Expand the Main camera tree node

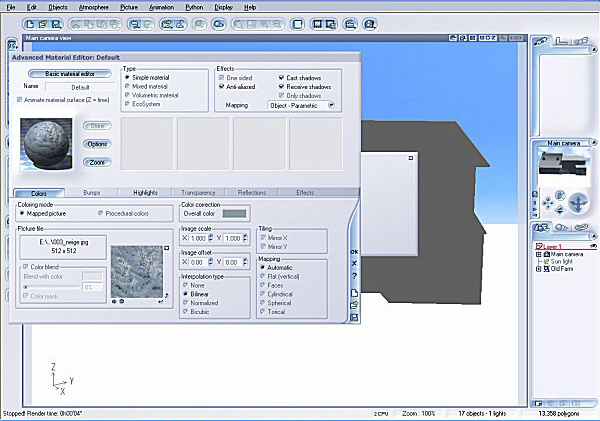pos(538,254)
